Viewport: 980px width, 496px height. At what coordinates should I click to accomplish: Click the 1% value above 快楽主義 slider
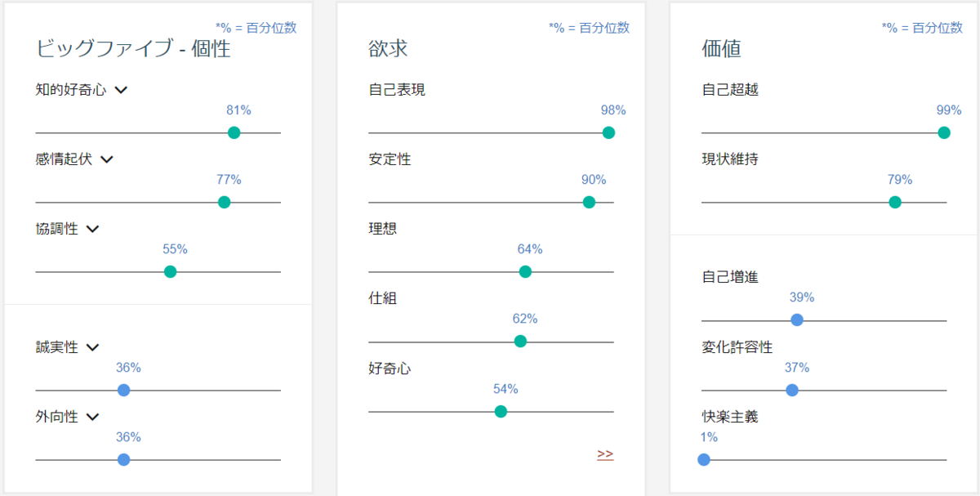709,437
